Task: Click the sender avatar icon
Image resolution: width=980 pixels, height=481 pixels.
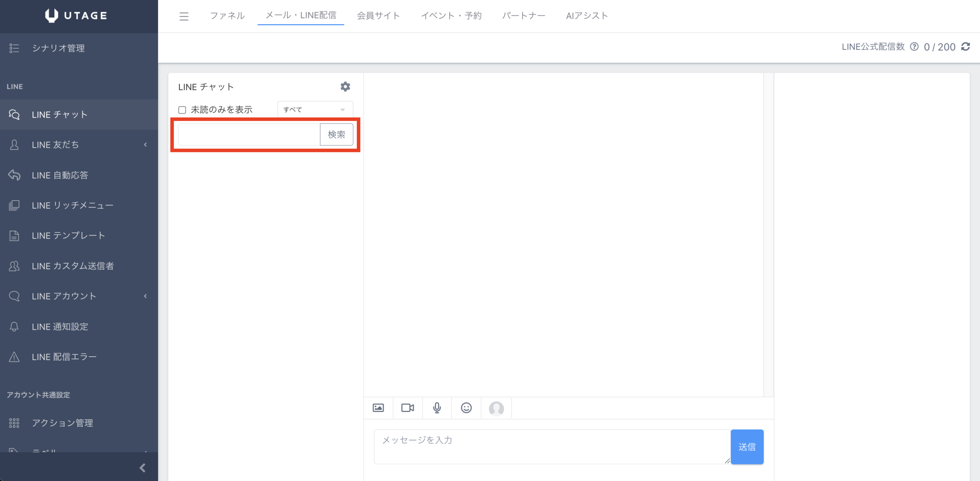Action: (496, 409)
